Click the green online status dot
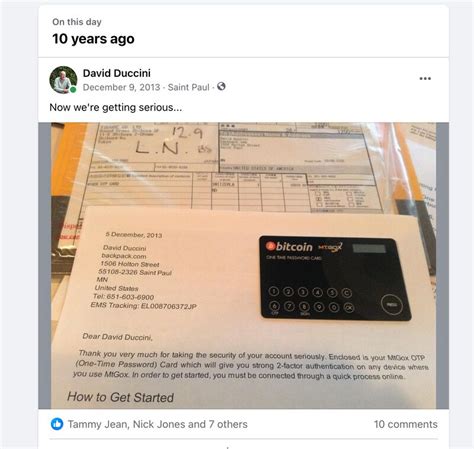 click(x=73, y=90)
